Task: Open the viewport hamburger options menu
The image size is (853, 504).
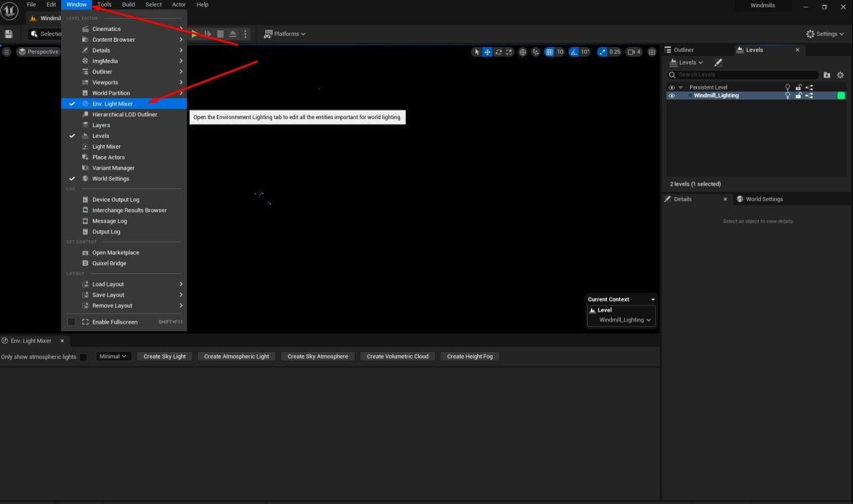Action: (7, 52)
